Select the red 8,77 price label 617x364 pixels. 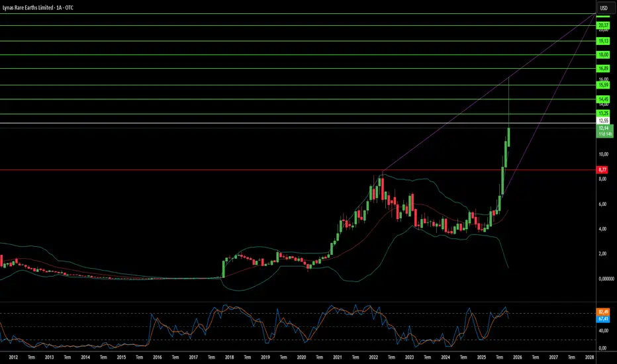602,170
